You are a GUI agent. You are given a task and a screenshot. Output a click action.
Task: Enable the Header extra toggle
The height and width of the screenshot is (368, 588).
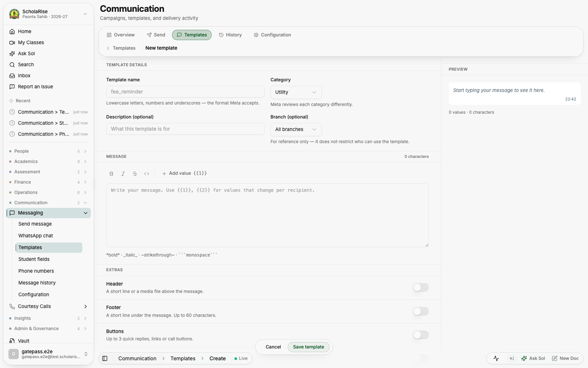coord(421,287)
